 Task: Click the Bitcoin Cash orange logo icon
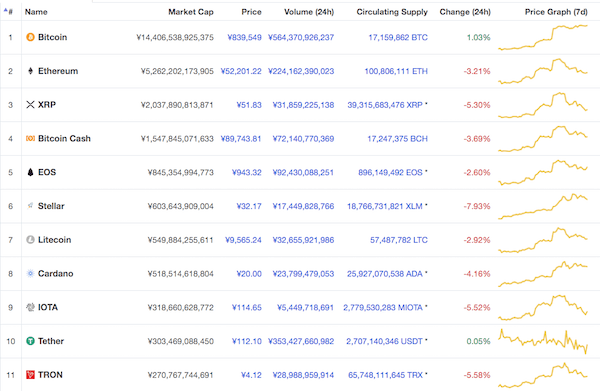30,138
